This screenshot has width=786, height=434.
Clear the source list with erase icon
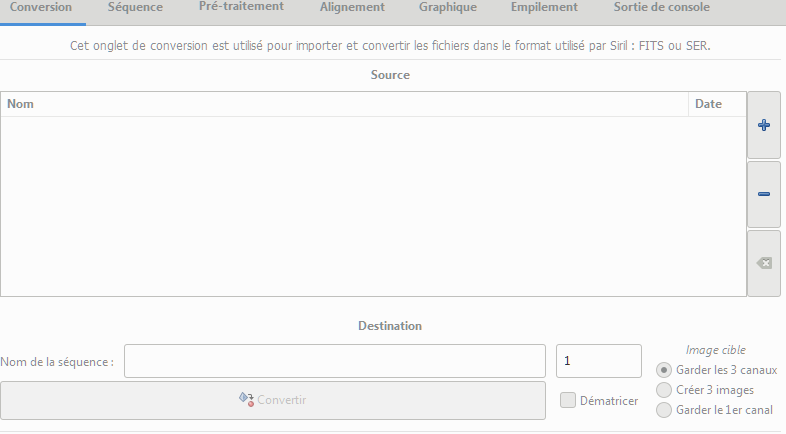(764, 263)
